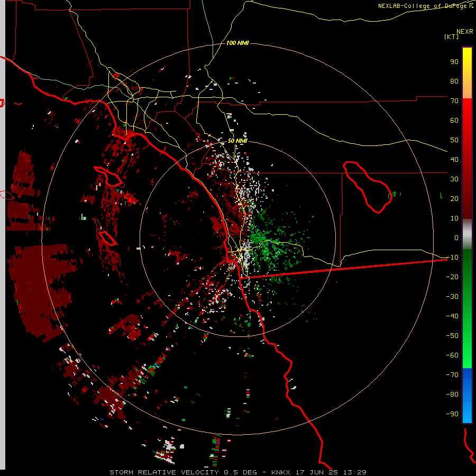Pick the bright green color bar segment
The image size is (476, 476).
coord(467,349)
